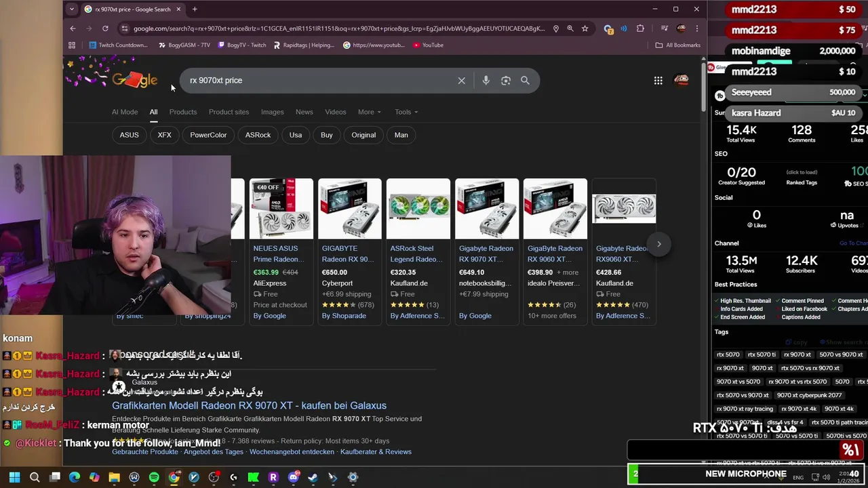The width and height of the screenshot is (868, 488).
Task: Filter results by ASUS chip
Action: (130, 135)
